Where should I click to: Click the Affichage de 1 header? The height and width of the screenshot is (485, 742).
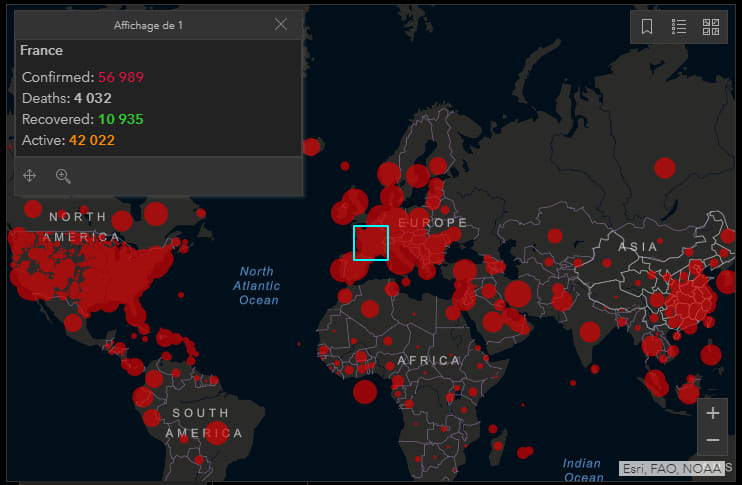tap(148, 25)
